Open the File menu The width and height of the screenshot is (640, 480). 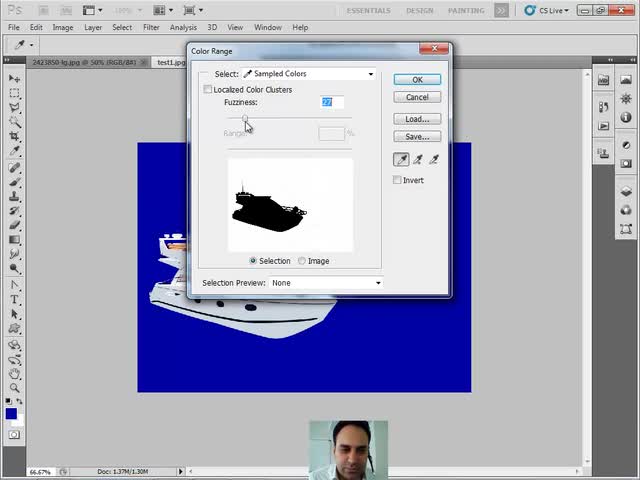(13, 27)
